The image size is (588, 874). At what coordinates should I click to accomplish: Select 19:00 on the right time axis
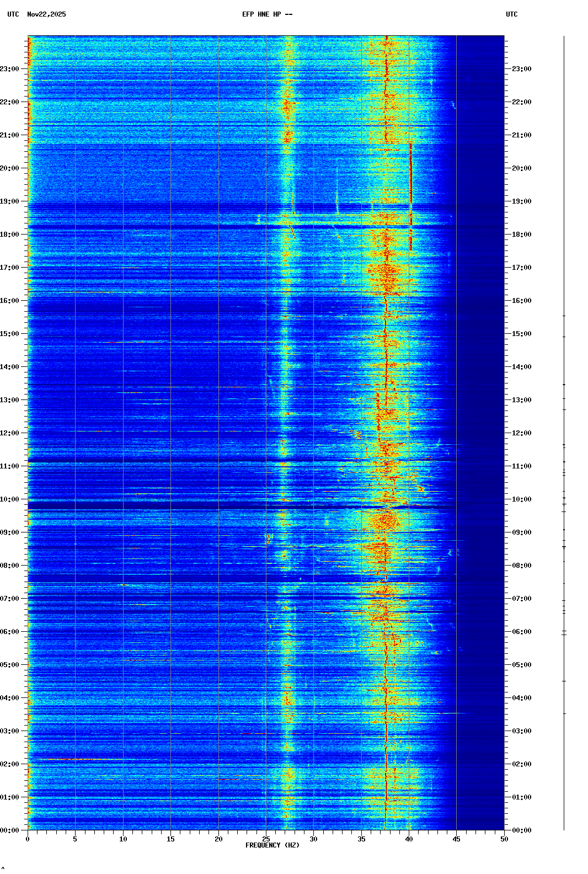coord(521,201)
